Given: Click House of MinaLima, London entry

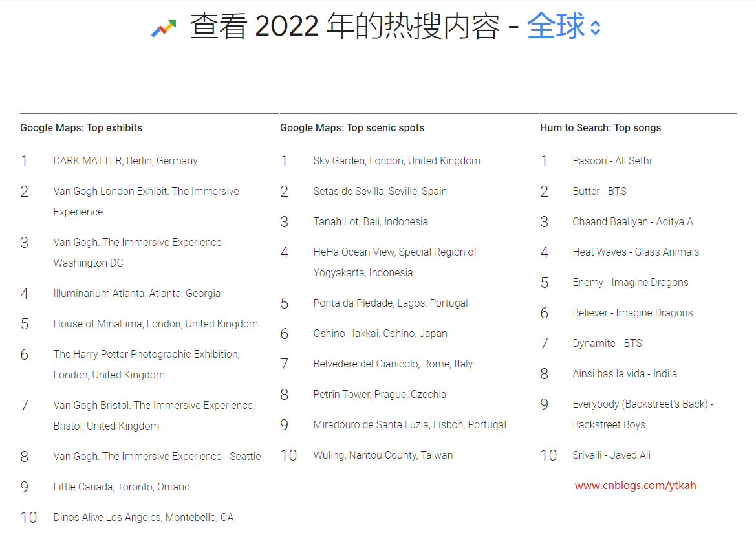Looking at the screenshot, I should pos(155,323).
